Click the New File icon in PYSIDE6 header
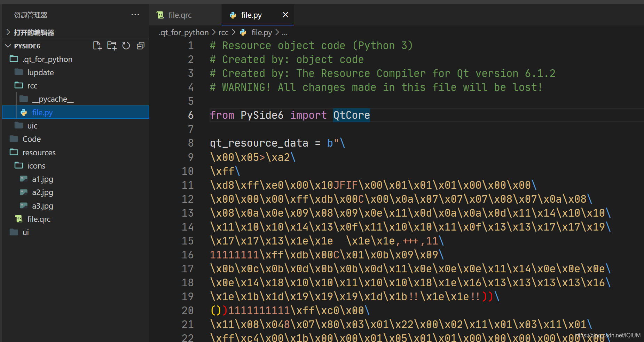Image resolution: width=644 pixels, height=342 pixels. click(97, 46)
